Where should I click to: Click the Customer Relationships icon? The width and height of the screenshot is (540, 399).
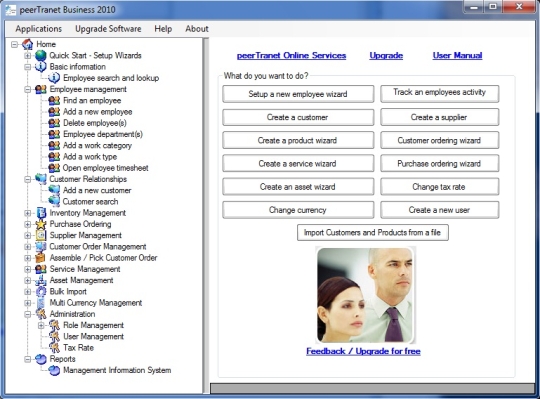coord(41,179)
